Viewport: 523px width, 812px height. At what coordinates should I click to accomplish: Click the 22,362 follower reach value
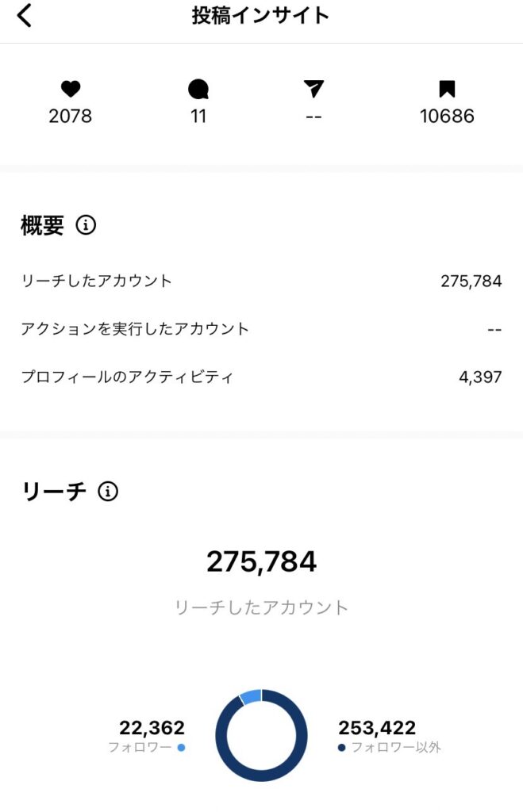(152, 728)
